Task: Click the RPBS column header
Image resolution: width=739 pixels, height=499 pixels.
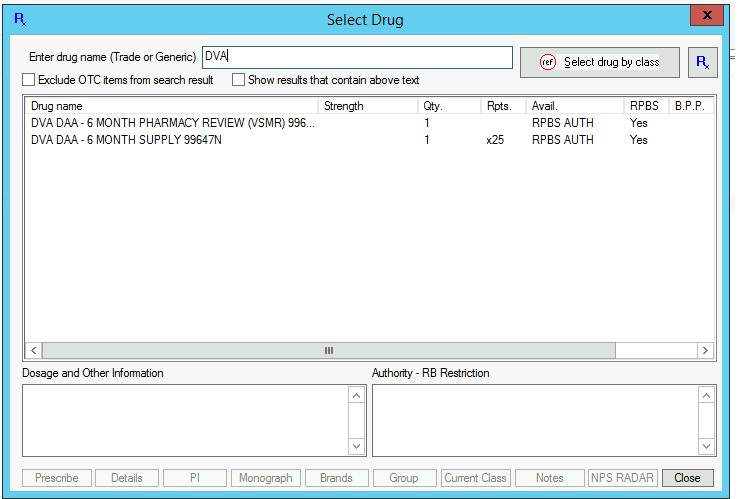Action: coord(647,106)
